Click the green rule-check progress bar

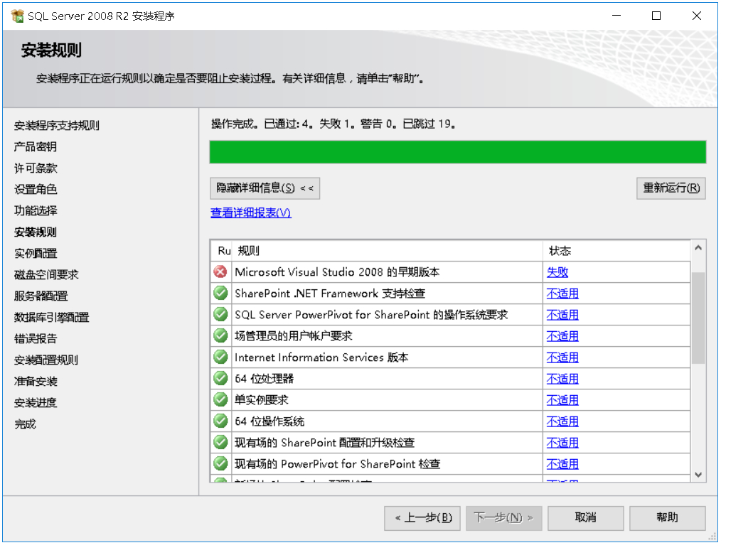(458, 152)
